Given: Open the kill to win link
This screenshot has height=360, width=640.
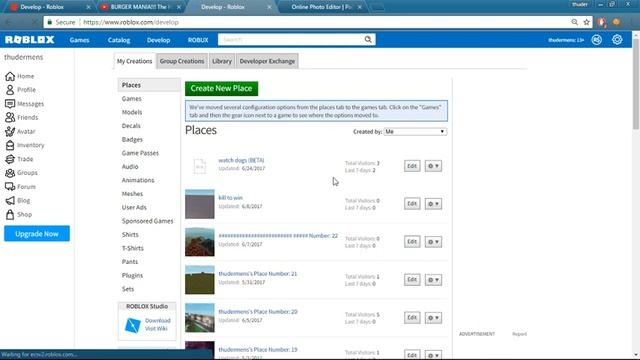Looking at the screenshot, I should pyautogui.click(x=230, y=198).
